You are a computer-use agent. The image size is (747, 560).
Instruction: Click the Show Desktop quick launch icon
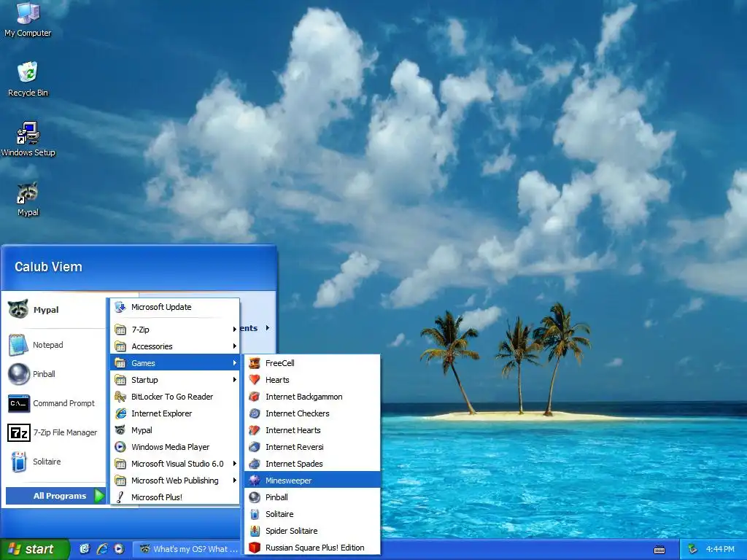[x=85, y=549]
